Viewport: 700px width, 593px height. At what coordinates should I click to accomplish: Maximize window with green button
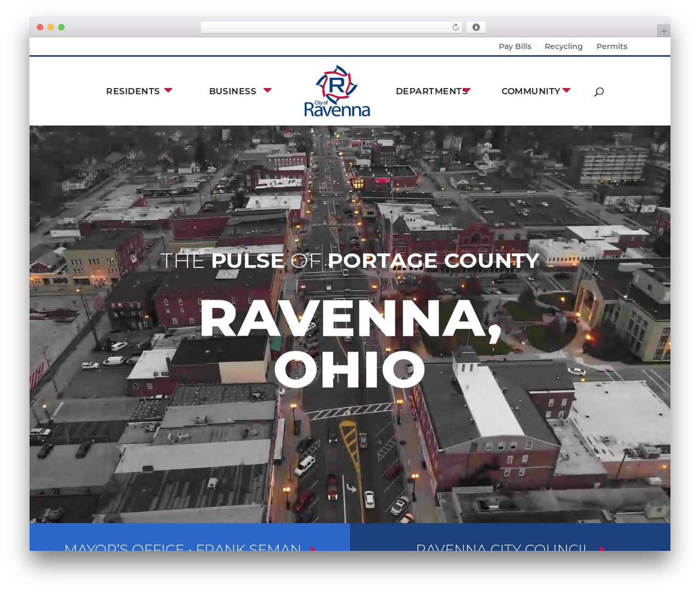(x=61, y=27)
